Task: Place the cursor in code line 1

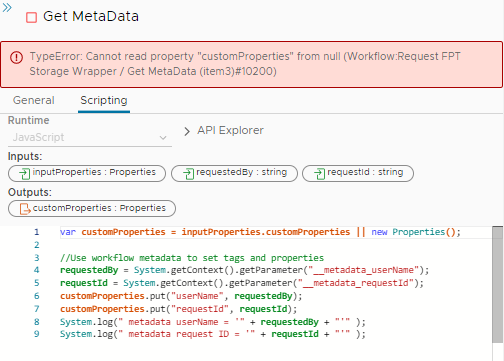Action: (x=260, y=232)
